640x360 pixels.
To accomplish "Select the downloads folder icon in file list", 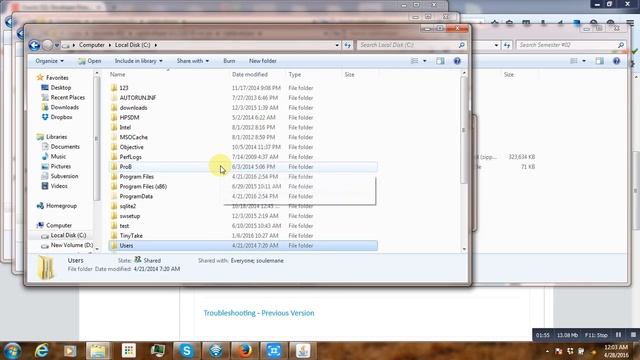I will (114, 108).
